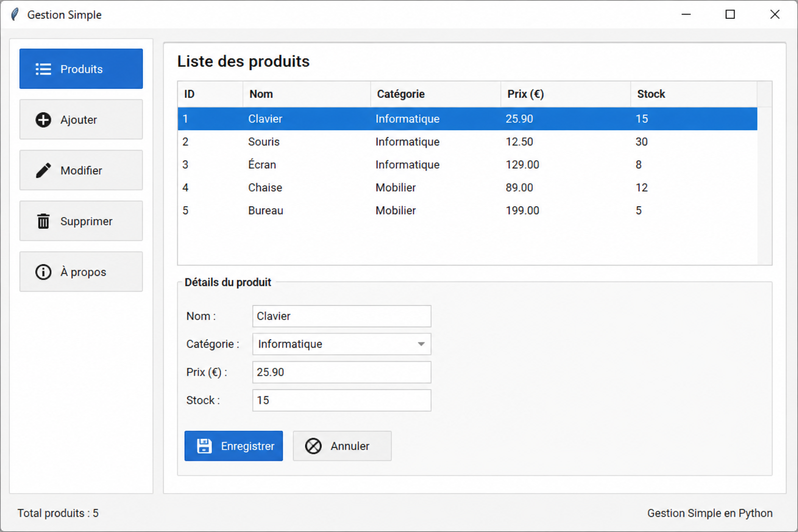Screen dimensions: 798x532
Task: Click the 12.50 price cell
Action: [x=519, y=142]
